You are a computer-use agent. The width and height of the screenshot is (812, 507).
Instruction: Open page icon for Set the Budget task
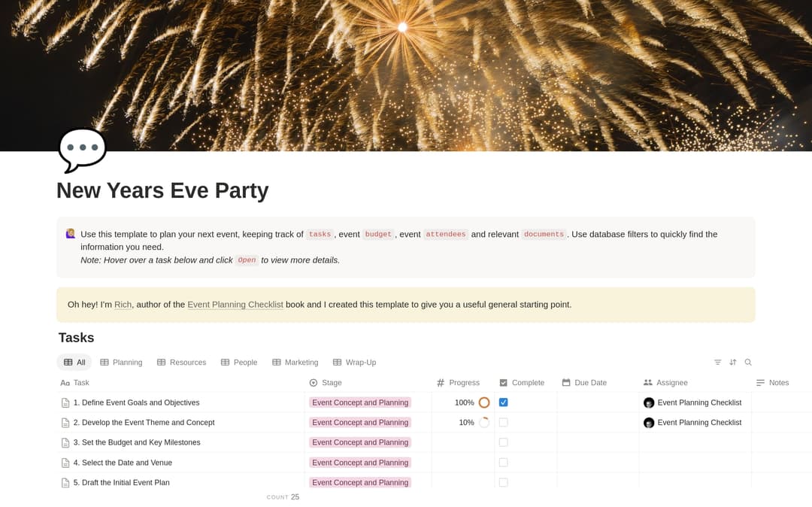click(x=65, y=443)
